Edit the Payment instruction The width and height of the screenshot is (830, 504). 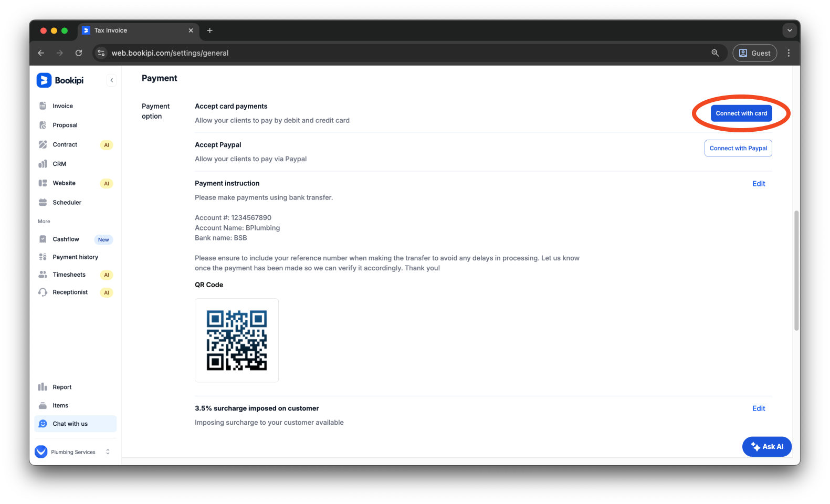pyautogui.click(x=759, y=184)
